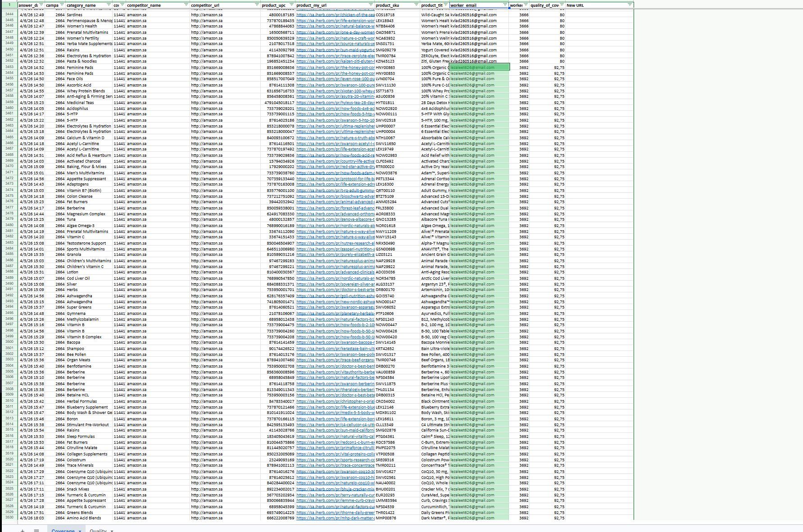Open filter on answer_date column header
The height and width of the screenshot is (532, 803).
coord(41,5)
